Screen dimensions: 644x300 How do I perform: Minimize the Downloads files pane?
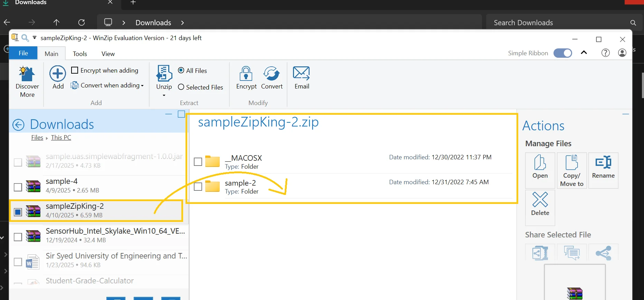(169, 114)
